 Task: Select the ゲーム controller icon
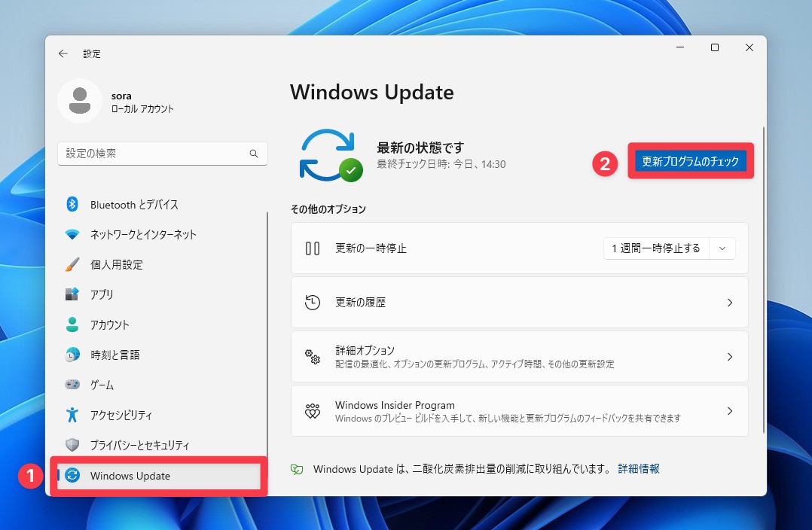(x=72, y=385)
